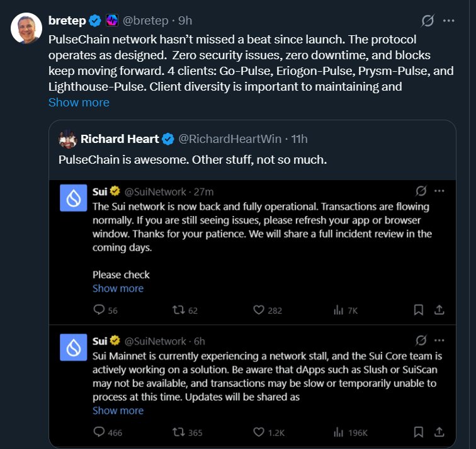Expand Sui's network stall post text

point(118,411)
